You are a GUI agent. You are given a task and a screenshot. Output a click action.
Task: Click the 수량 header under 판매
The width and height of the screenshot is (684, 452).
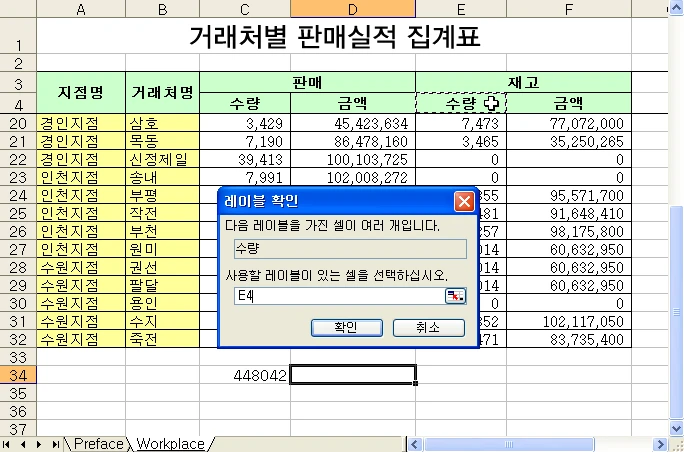[245, 103]
